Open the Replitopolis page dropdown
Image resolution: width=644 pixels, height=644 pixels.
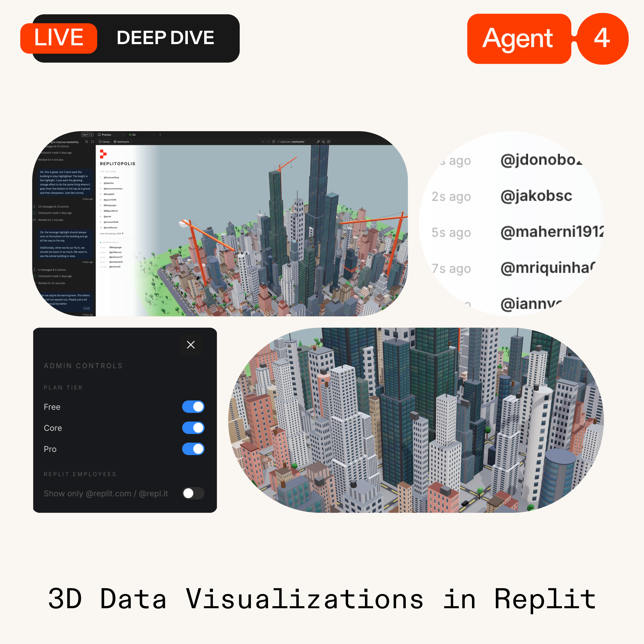click(x=123, y=142)
